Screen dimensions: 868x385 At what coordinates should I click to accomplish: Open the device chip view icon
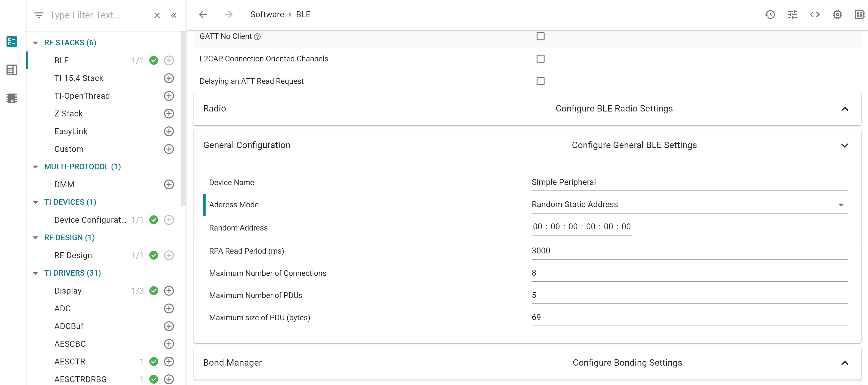(837, 14)
